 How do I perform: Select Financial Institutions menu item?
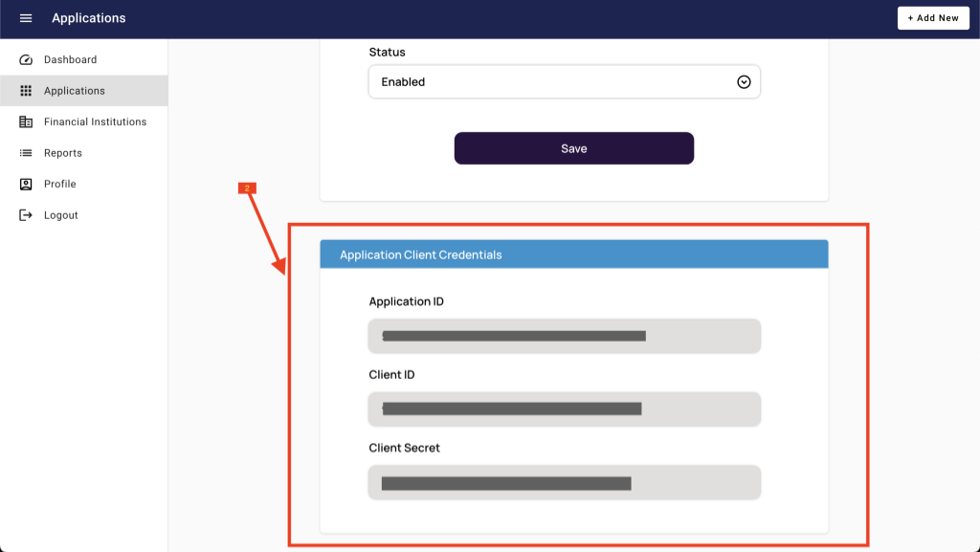[95, 121]
